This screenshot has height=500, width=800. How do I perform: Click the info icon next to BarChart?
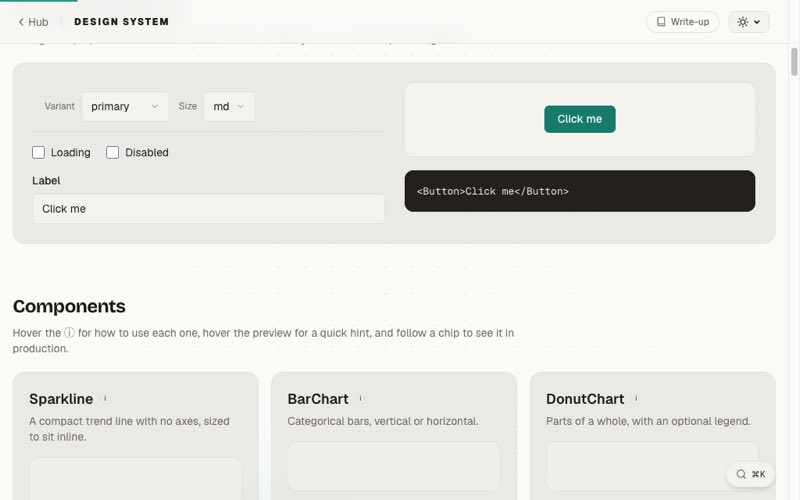click(x=360, y=398)
